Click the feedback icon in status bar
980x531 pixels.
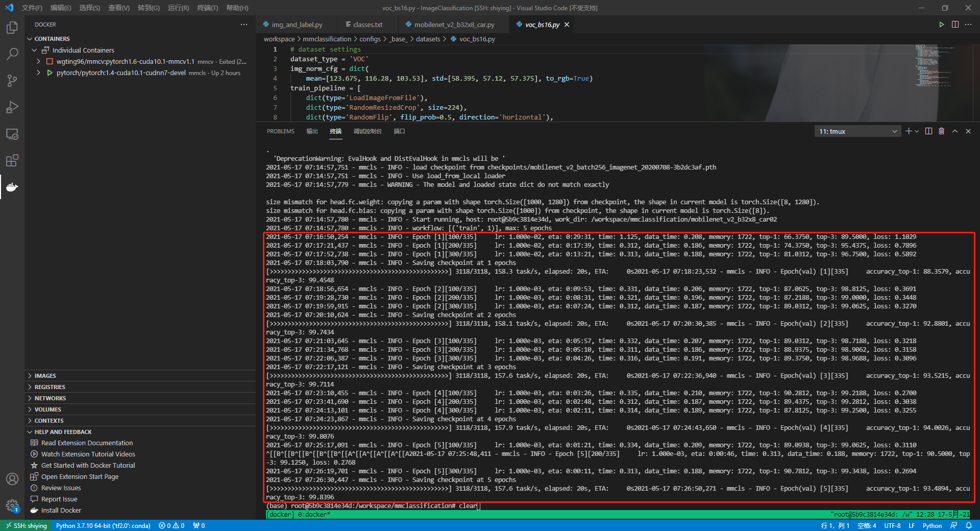(953, 525)
